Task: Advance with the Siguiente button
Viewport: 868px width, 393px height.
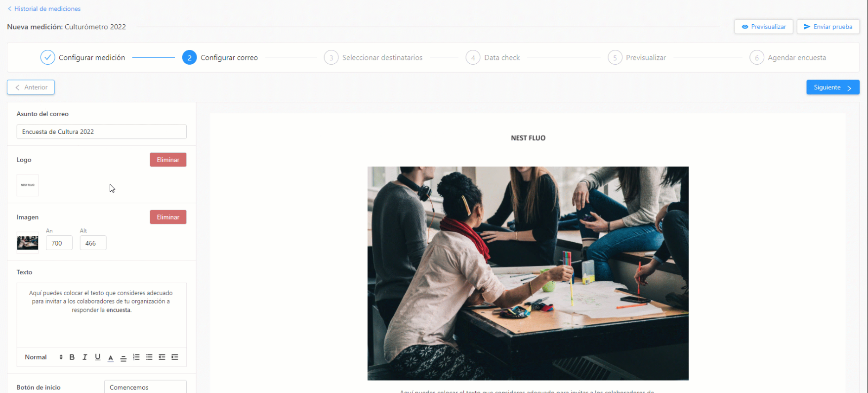Action: (833, 87)
